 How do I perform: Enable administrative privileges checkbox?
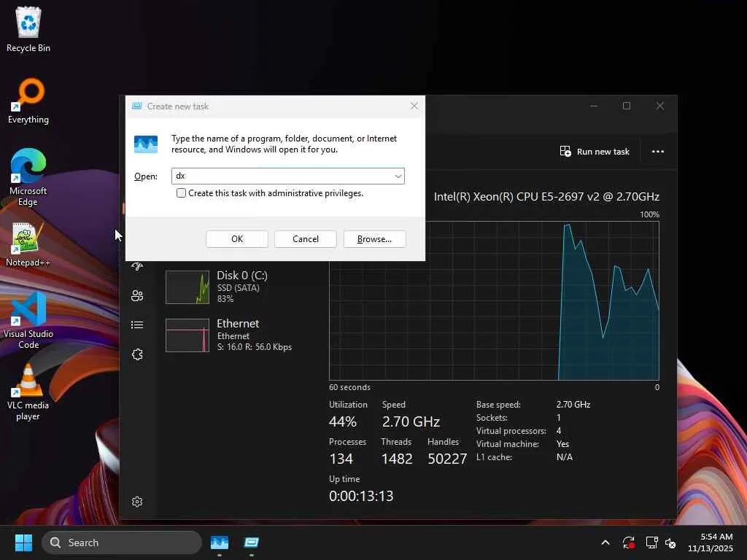[181, 192]
